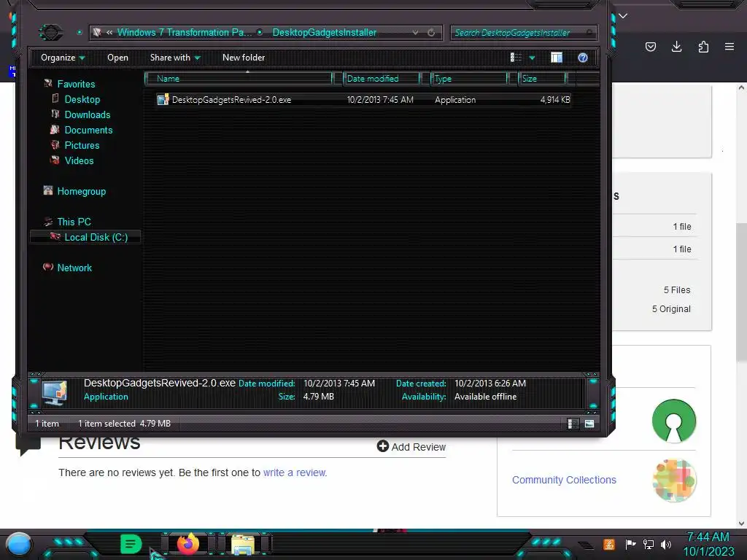Sort by Date modified column
Screen dimensions: 747x560
[x=382, y=79]
